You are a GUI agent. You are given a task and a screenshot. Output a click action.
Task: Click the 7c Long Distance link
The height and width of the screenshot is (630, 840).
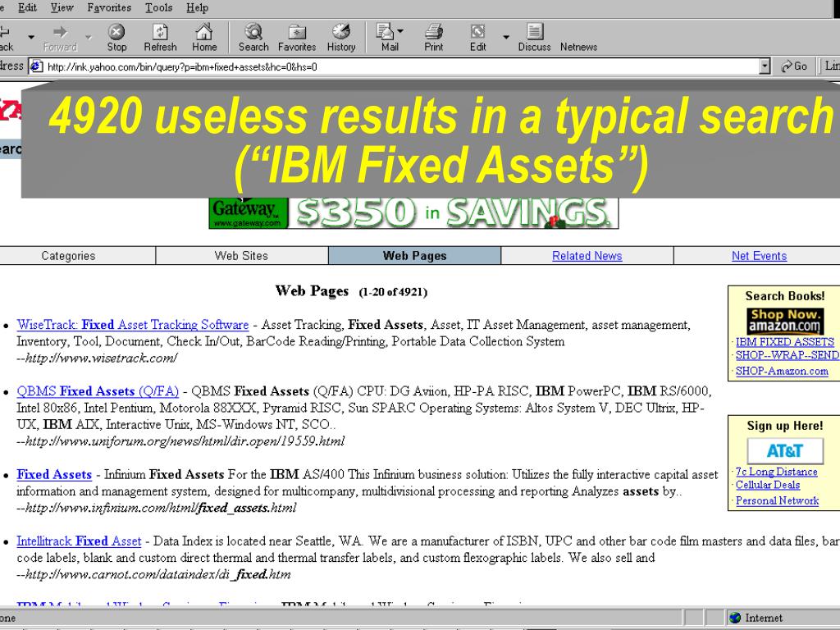click(x=776, y=472)
